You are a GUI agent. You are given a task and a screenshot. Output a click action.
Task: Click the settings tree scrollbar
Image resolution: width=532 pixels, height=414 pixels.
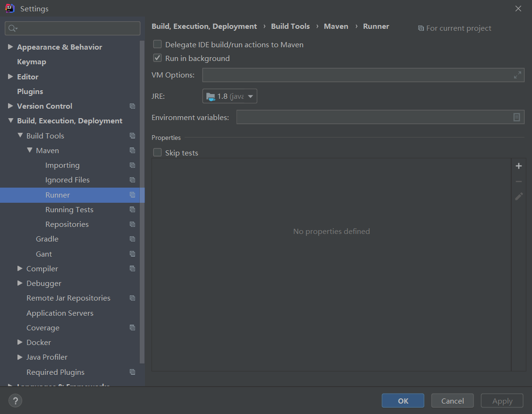[x=142, y=202]
